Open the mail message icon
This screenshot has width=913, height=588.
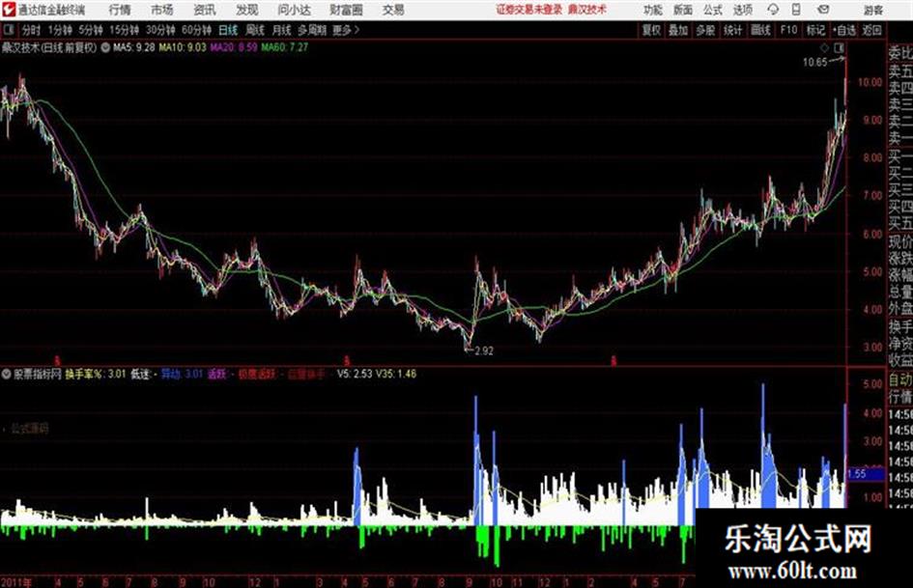[x=823, y=10]
